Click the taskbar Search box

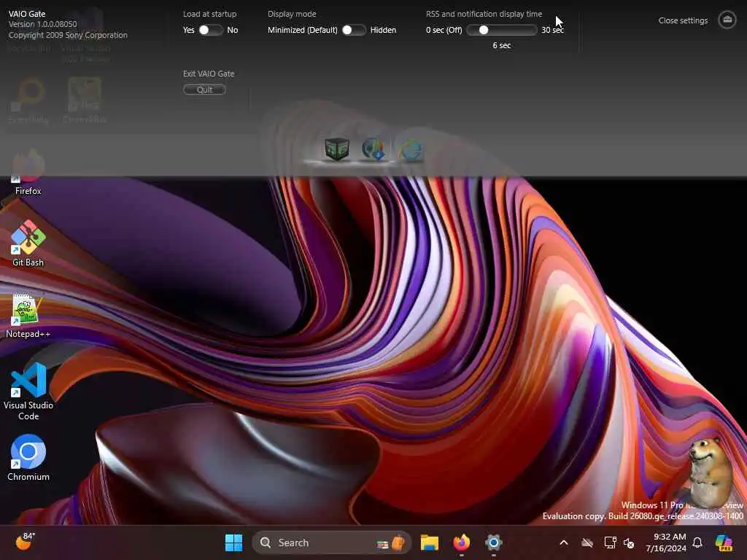click(x=332, y=542)
